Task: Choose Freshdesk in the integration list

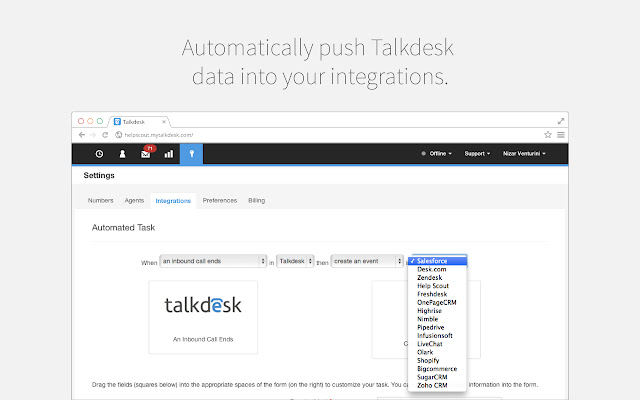Action: (437, 294)
